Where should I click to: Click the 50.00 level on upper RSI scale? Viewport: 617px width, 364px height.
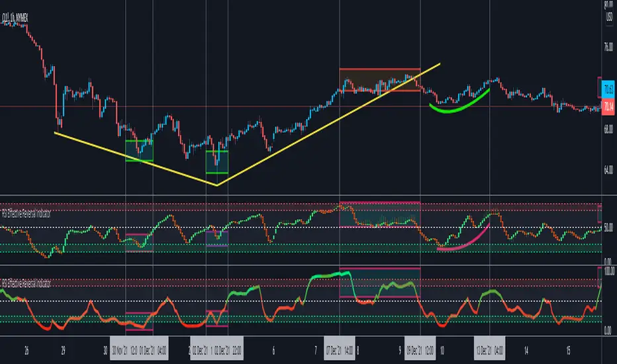pyautogui.click(x=608, y=228)
